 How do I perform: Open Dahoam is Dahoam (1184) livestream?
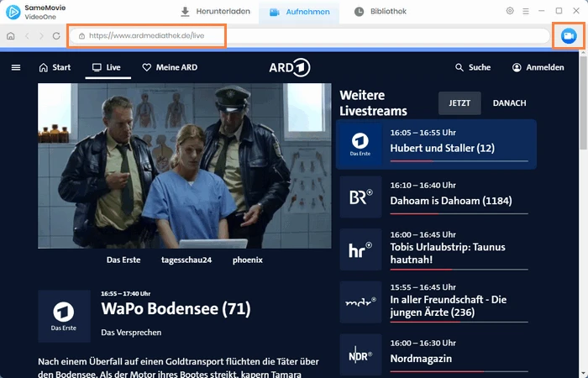pyautogui.click(x=436, y=197)
